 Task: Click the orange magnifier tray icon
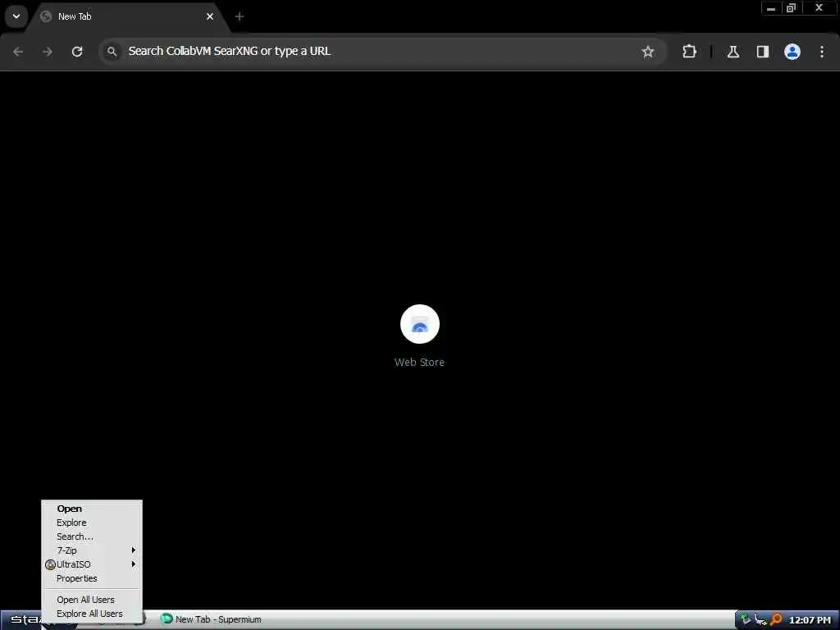pos(776,620)
